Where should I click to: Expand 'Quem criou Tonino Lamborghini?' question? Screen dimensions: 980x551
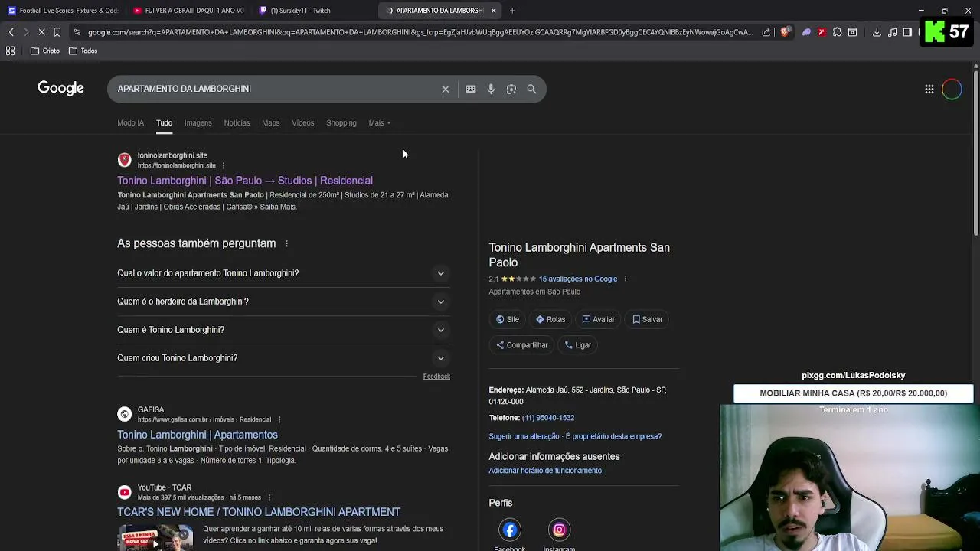[283, 358]
